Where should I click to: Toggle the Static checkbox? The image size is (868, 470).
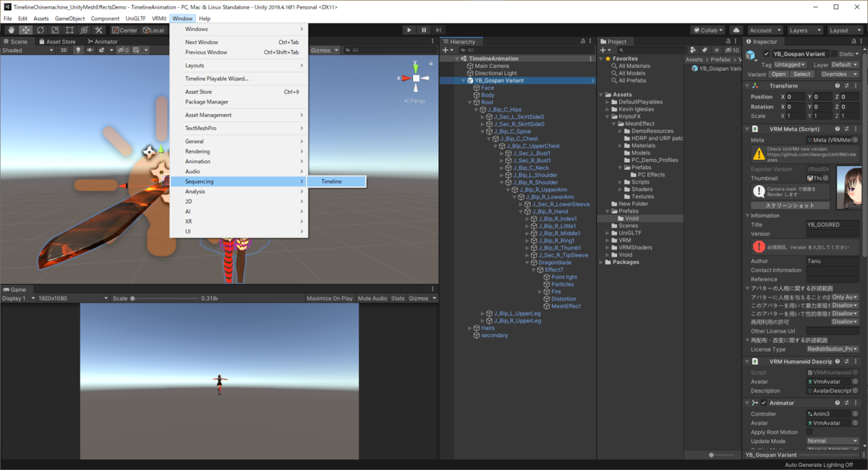(x=834, y=54)
